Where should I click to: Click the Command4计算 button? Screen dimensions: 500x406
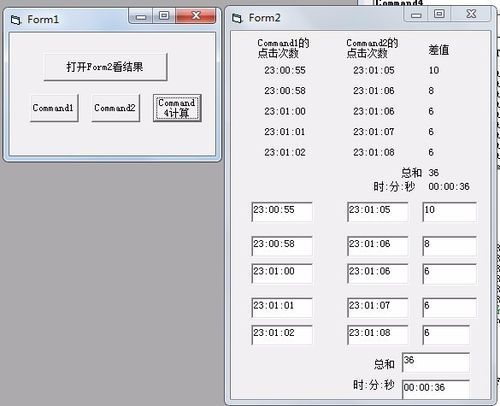pos(177,108)
